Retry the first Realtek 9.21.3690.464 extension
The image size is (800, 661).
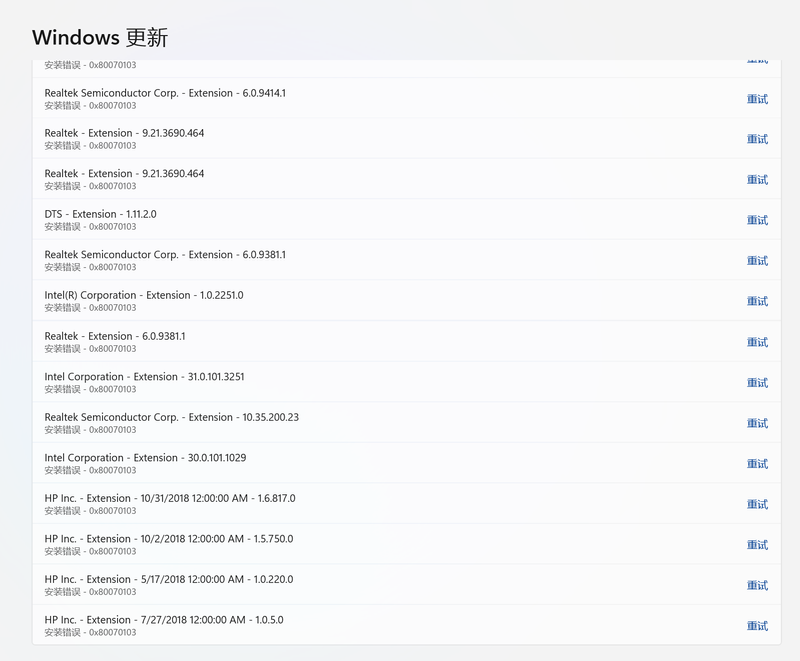pyautogui.click(x=757, y=139)
